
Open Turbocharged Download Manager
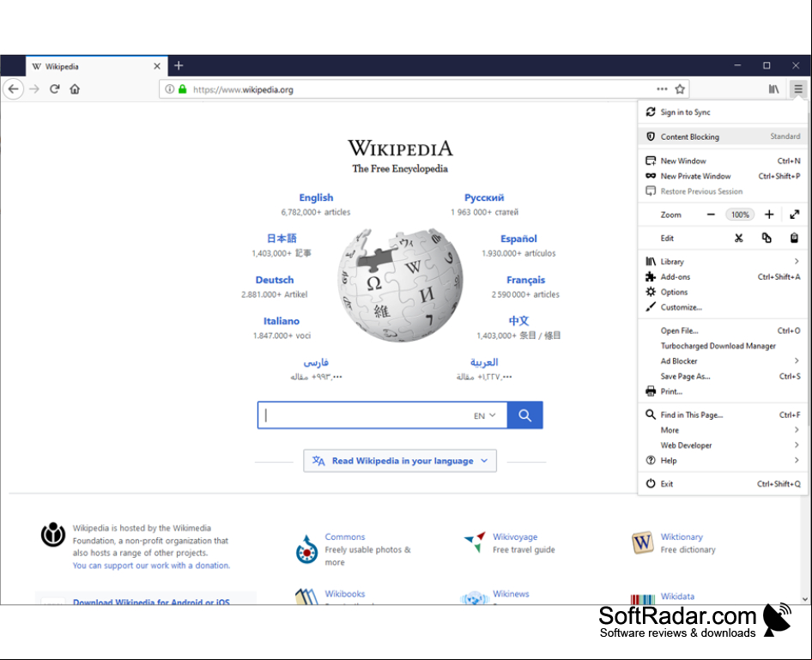coord(723,346)
